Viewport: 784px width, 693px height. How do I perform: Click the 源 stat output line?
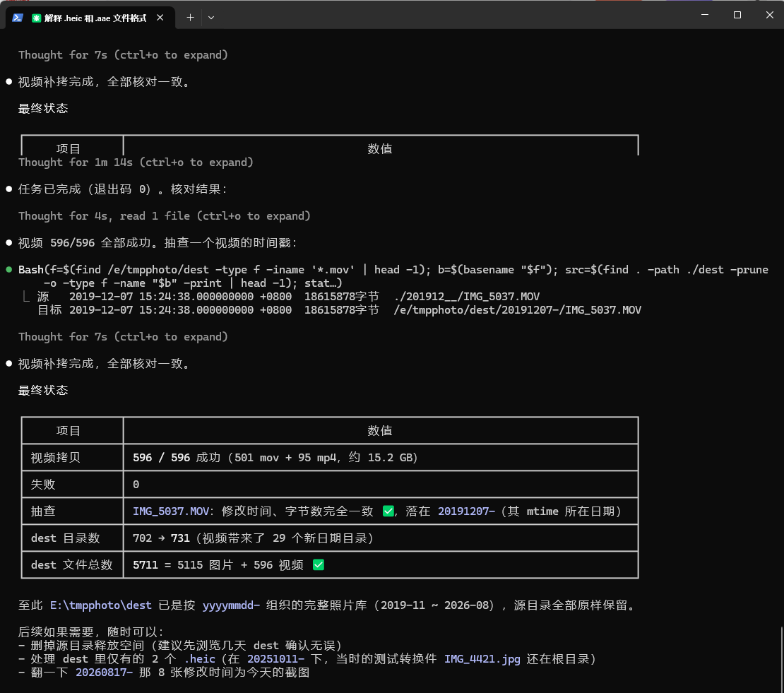288,297
